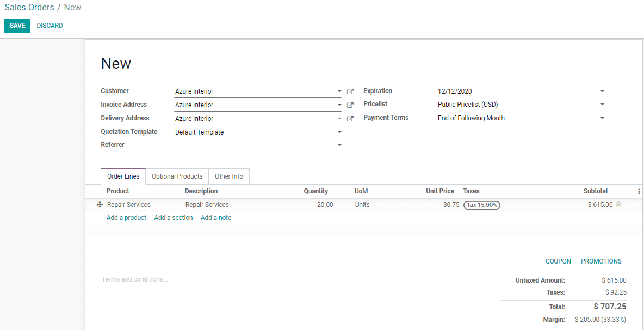644x330 pixels.
Task: Expand the Invoice Address dropdown
Action: click(x=339, y=105)
